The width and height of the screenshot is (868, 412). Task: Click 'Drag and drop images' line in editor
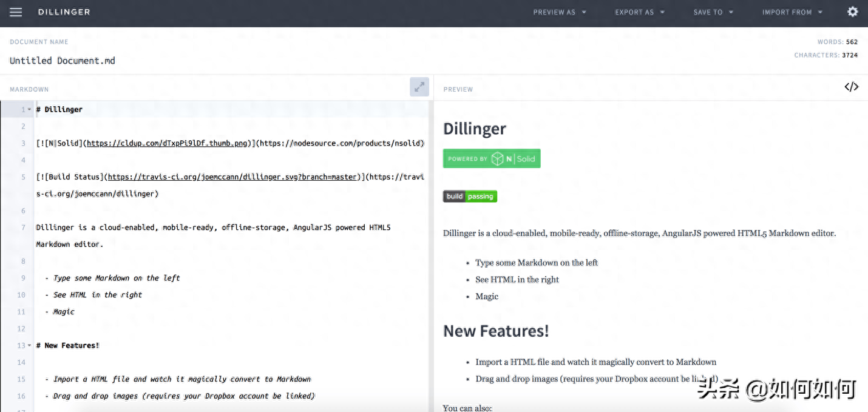coord(180,396)
